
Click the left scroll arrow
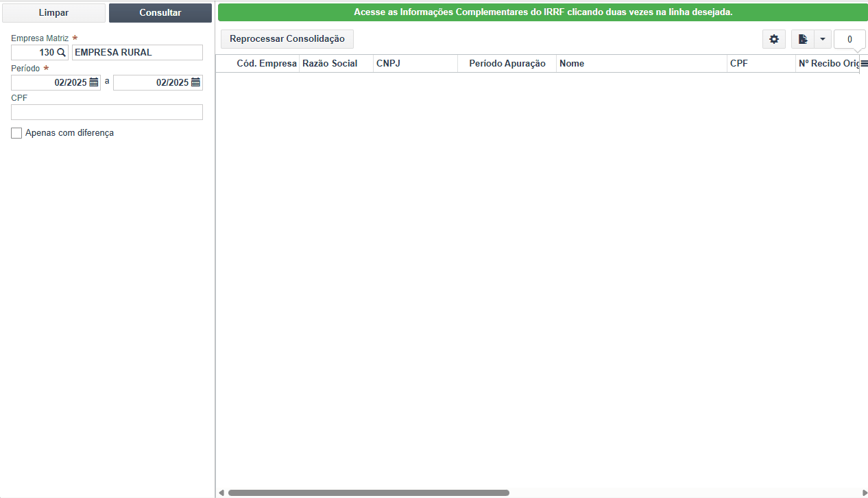pyautogui.click(x=221, y=493)
